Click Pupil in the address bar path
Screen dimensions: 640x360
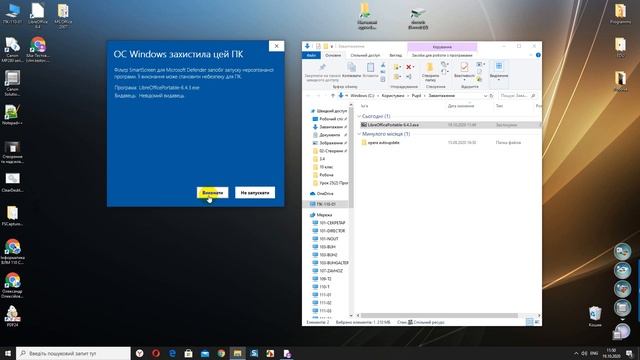416,96
